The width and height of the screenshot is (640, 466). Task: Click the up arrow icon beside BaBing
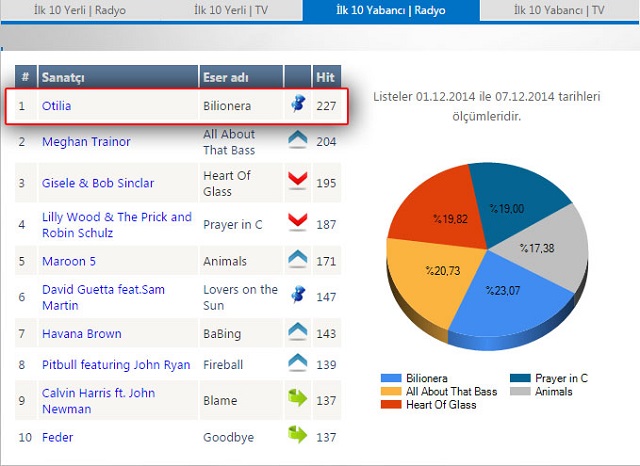pyautogui.click(x=297, y=332)
